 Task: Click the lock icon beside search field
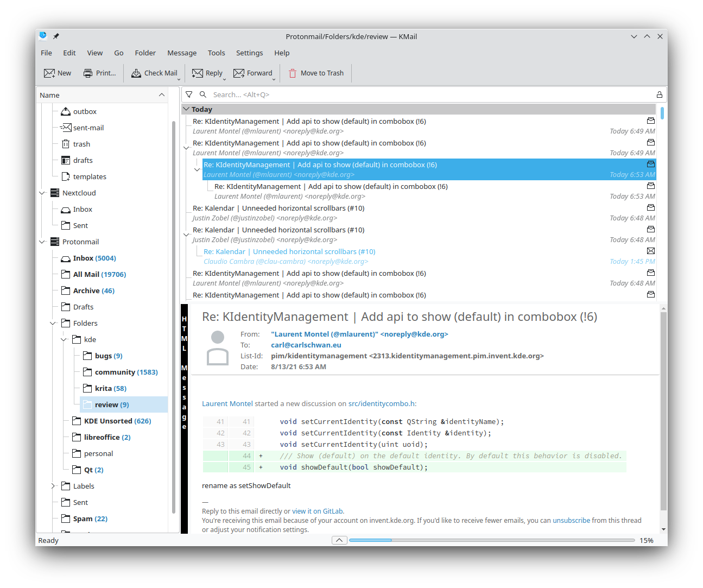coord(659,94)
